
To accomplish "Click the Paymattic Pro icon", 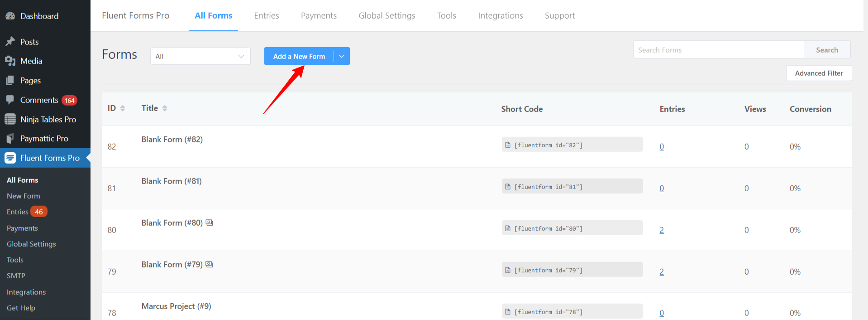I will tap(10, 138).
